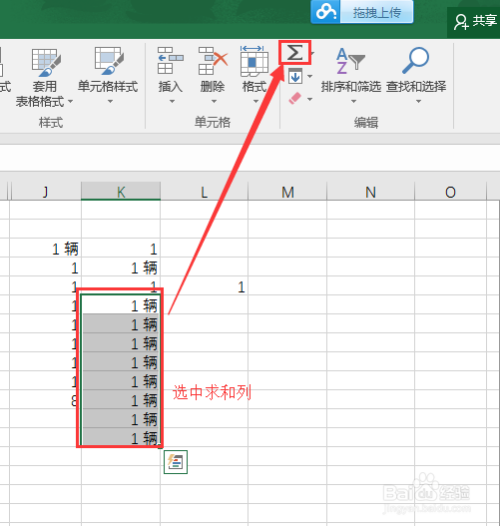Viewport: 500px width, 526px height.
Task: Select column M header
Action: point(288,192)
